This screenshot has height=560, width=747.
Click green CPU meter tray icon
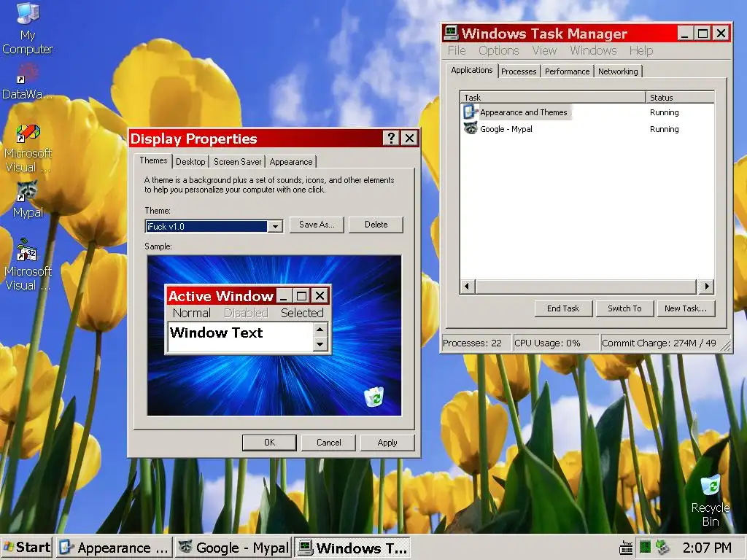pyautogui.click(x=645, y=547)
